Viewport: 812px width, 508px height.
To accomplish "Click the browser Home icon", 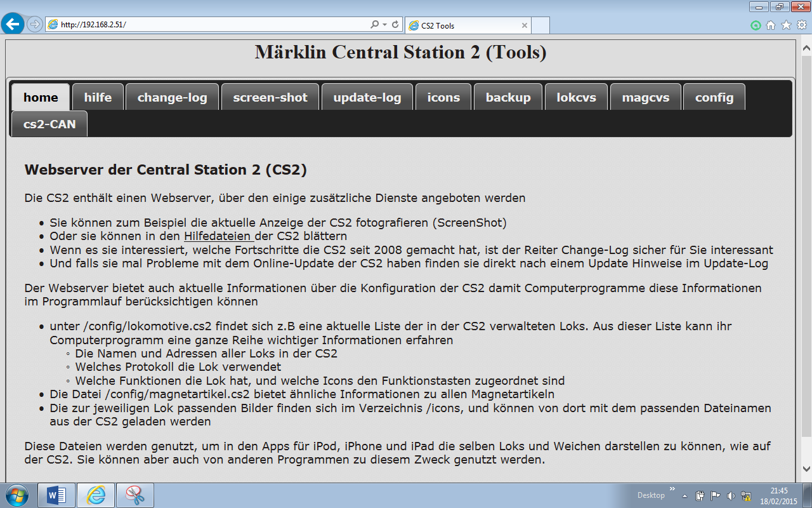I will click(771, 25).
